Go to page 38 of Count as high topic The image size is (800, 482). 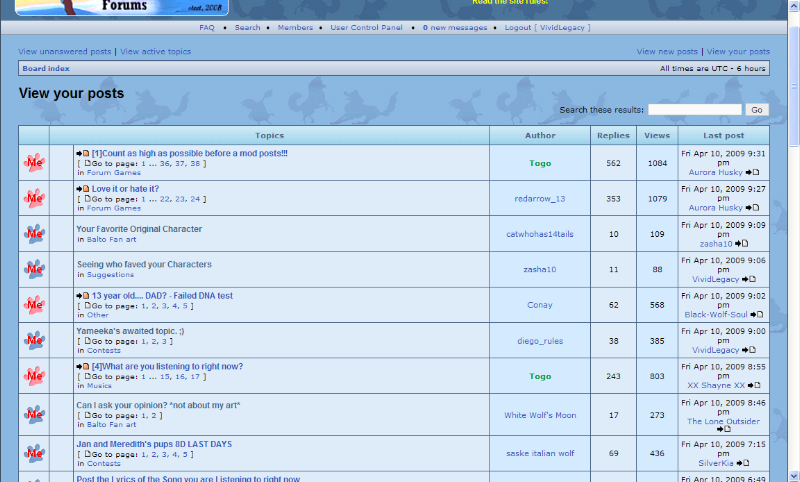pos(195,164)
